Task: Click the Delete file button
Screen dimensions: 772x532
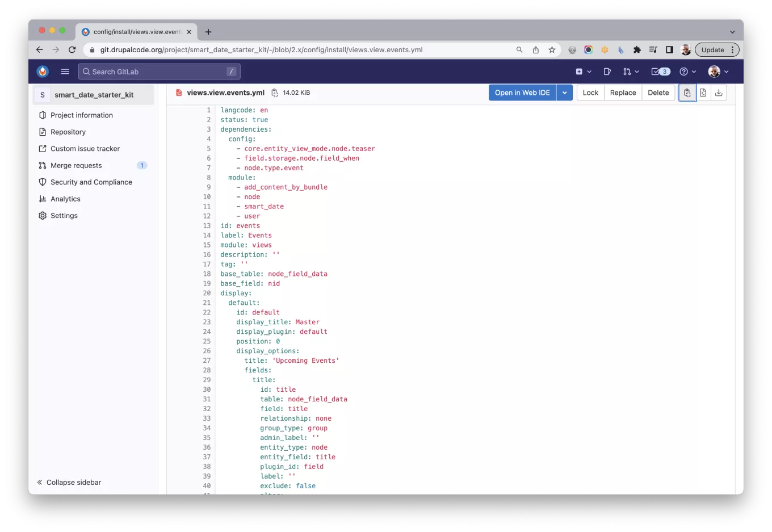Action: click(658, 93)
